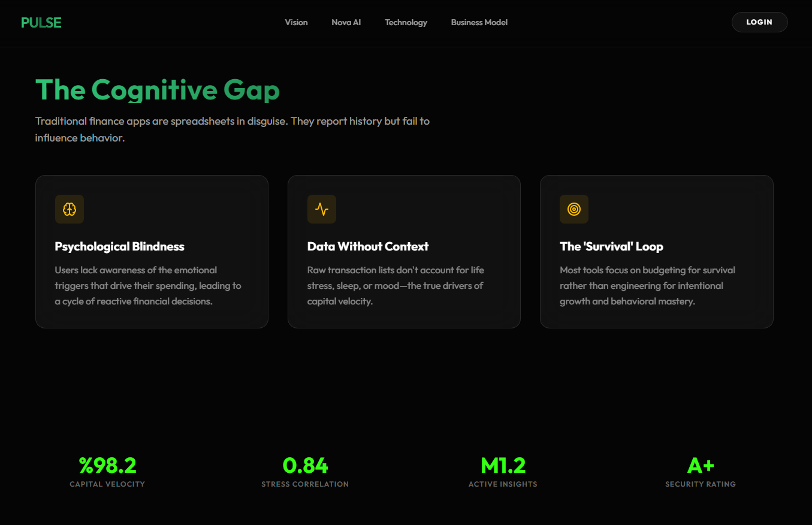The width and height of the screenshot is (812, 525).
Task: Click The Cognitive Gap page title
Action: [x=158, y=90]
